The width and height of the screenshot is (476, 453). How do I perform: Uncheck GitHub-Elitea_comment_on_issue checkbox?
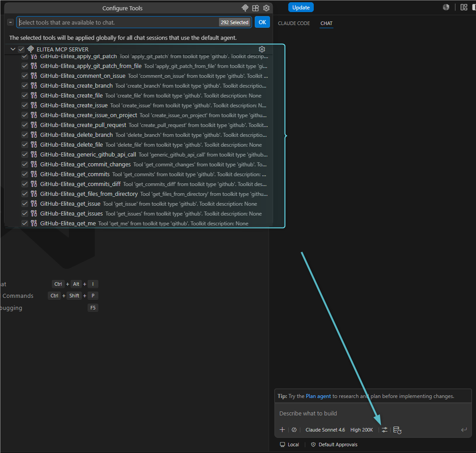click(x=25, y=76)
